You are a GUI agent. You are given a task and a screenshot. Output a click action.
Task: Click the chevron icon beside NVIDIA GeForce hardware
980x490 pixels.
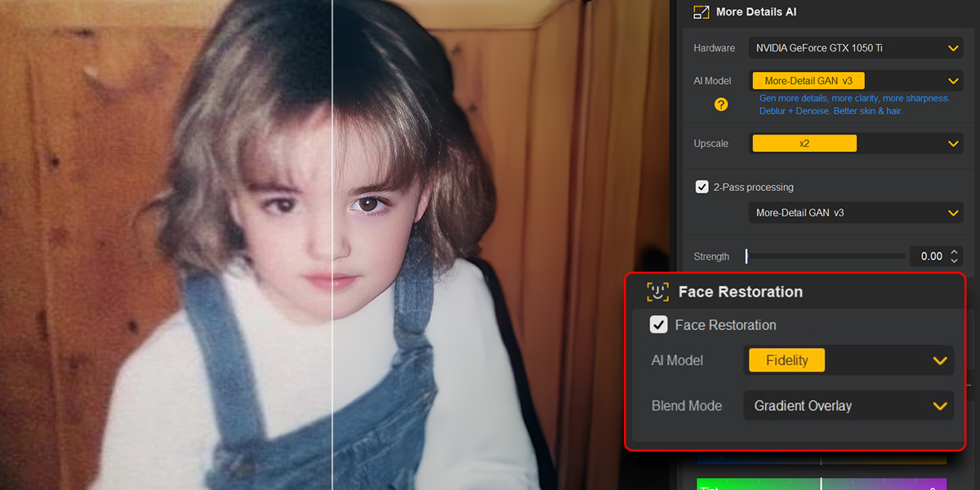pos(952,47)
